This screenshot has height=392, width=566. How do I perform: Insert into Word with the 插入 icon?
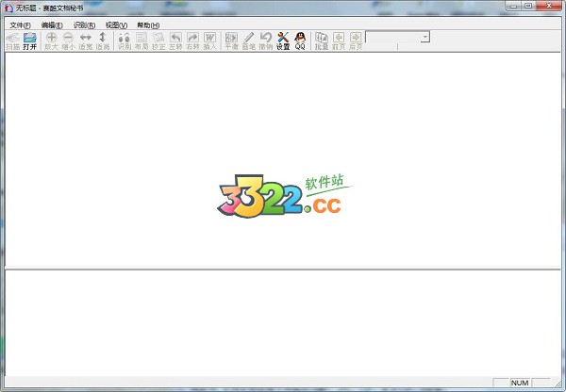[209, 41]
